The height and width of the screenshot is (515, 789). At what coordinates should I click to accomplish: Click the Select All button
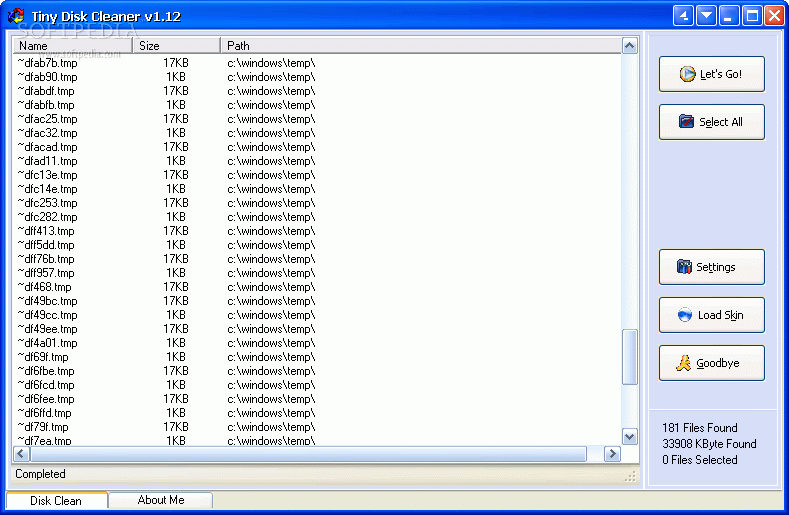712,122
